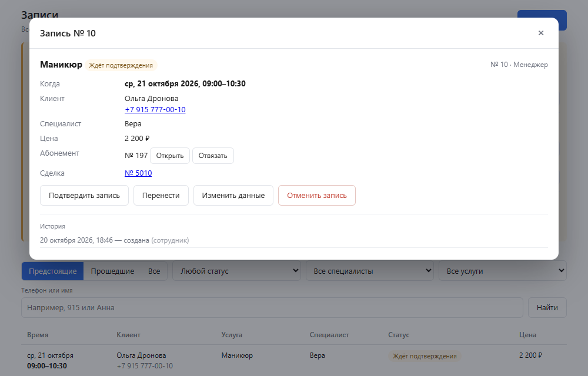Focus the phone or name search field
Image resolution: width=588 pixels, height=376 pixels.
tap(272, 308)
